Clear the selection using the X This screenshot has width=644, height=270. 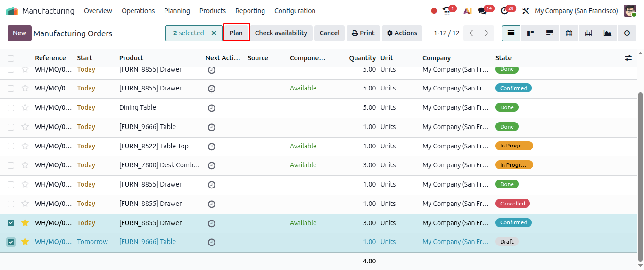214,33
